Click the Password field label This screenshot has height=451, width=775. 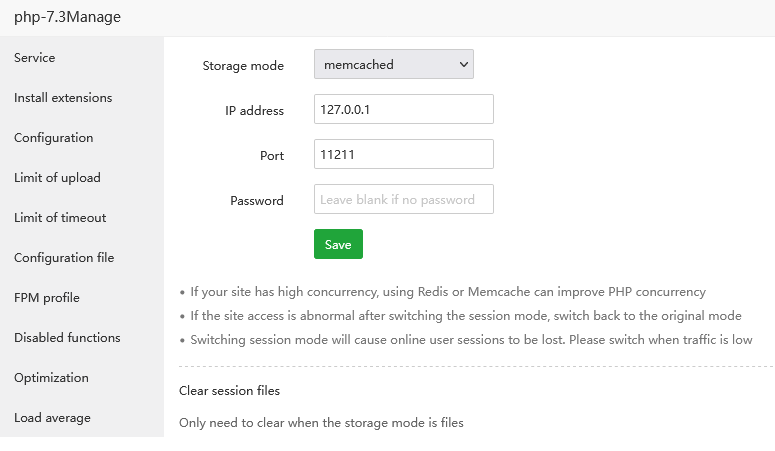tap(257, 200)
